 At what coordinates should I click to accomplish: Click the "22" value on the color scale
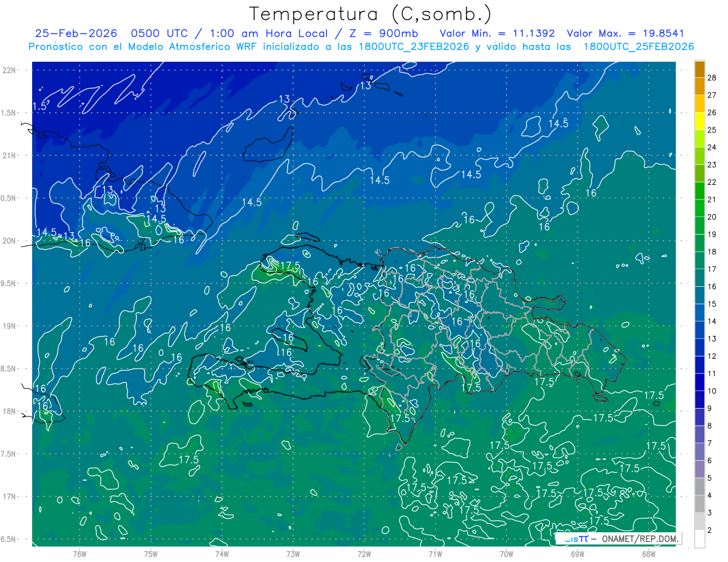pos(712,182)
